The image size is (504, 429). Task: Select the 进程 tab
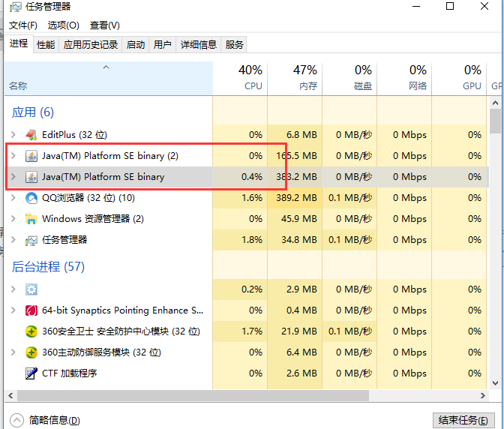coord(19,43)
